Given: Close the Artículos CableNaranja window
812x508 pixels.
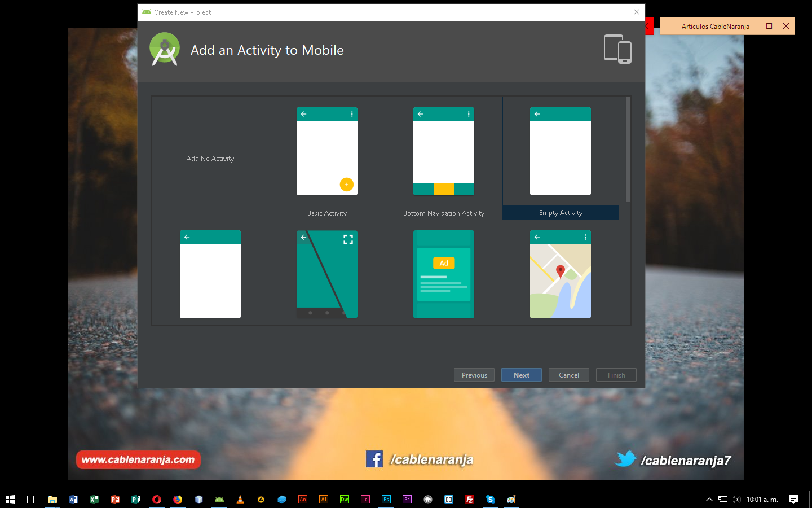Looking at the screenshot, I should (x=786, y=26).
